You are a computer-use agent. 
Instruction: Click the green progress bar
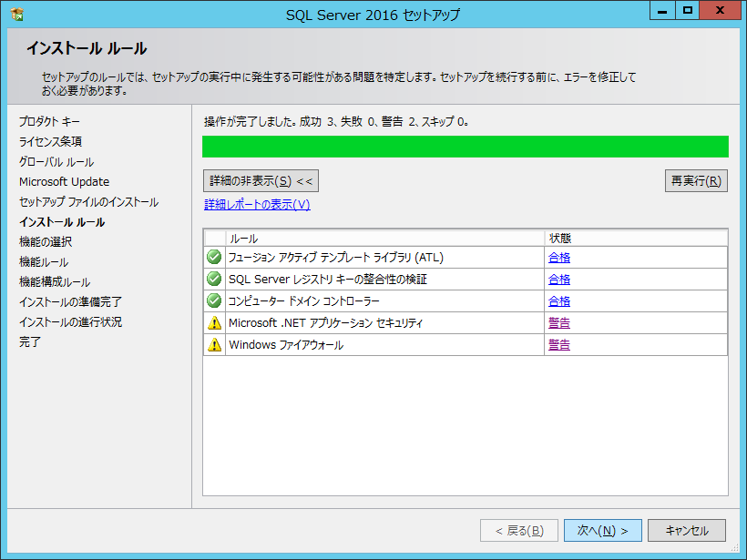tap(465, 147)
